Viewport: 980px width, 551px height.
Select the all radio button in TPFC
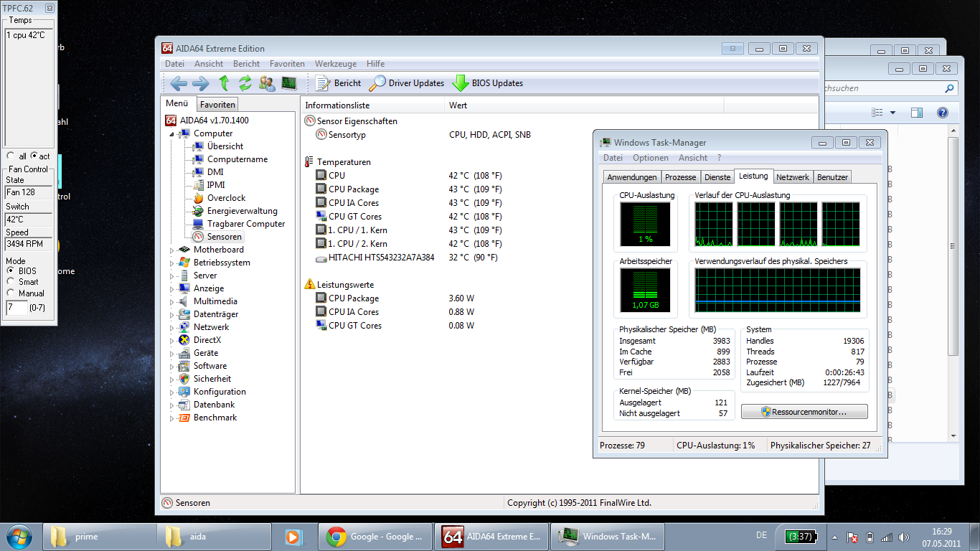[x=11, y=156]
